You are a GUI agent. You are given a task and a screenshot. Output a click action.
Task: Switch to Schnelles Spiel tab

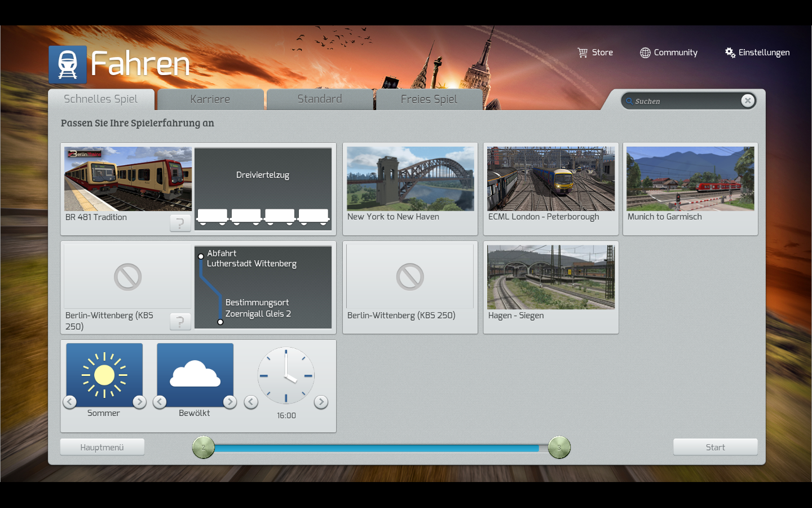101,99
